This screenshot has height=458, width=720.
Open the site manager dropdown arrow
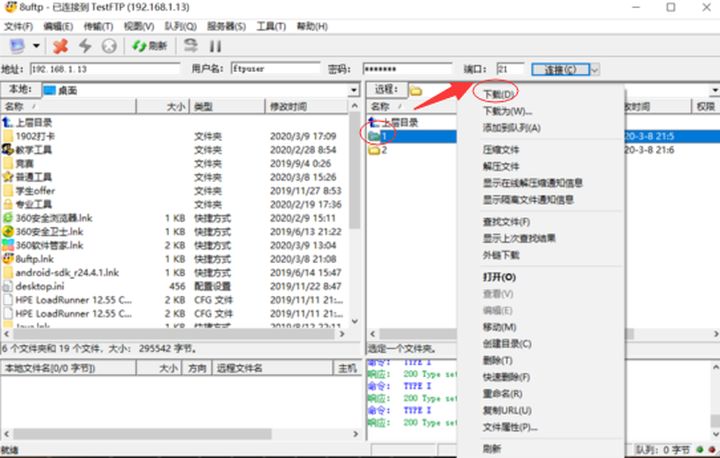(37, 46)
